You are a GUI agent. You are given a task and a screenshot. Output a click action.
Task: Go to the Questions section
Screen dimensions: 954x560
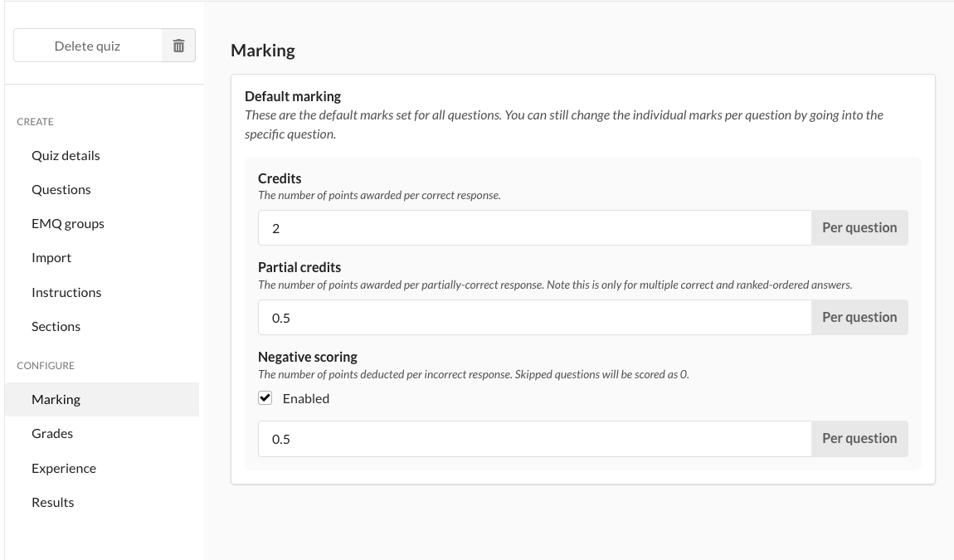pos(61,189)
